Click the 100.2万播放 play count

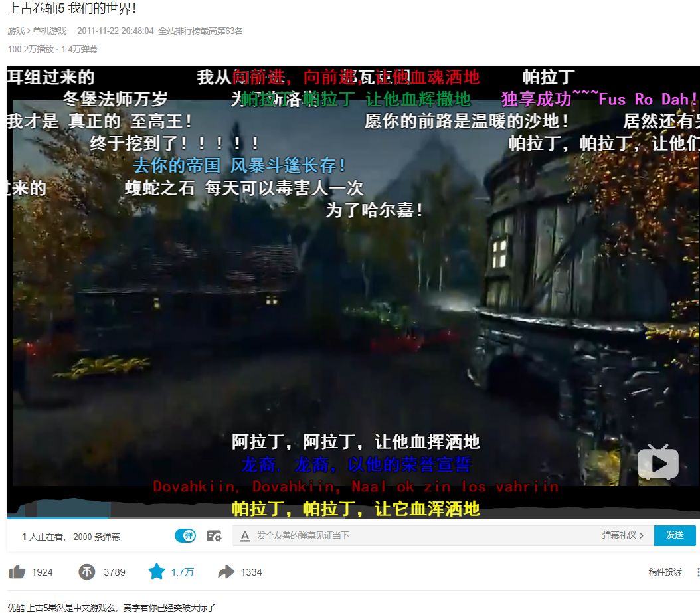pos(31,49)
